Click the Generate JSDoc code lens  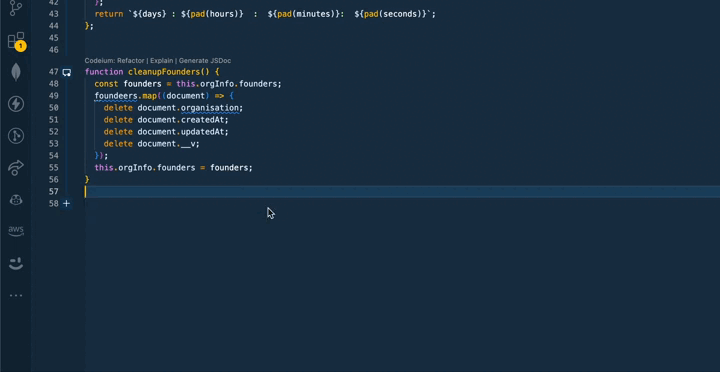coord(205,61)
